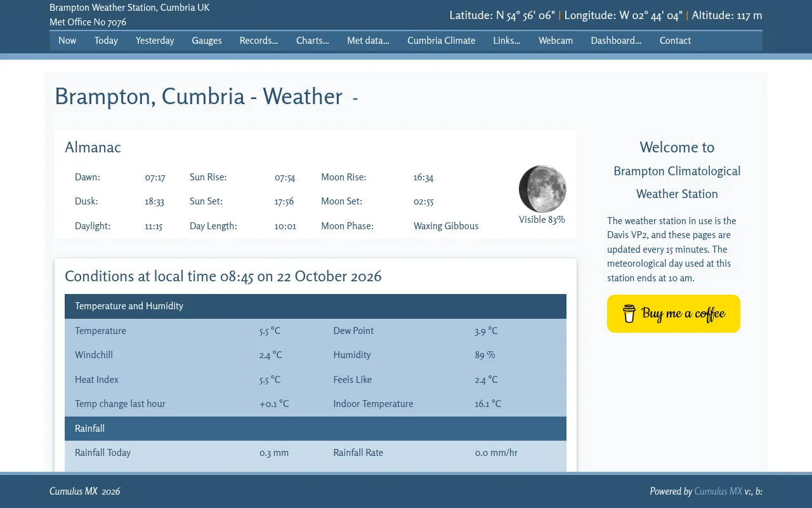Select Today in the navigation bar
812x508 pixels.
106,41
